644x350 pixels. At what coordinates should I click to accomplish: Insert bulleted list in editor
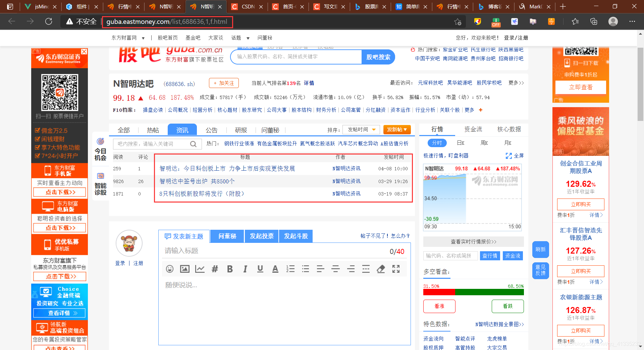point(306,269)
